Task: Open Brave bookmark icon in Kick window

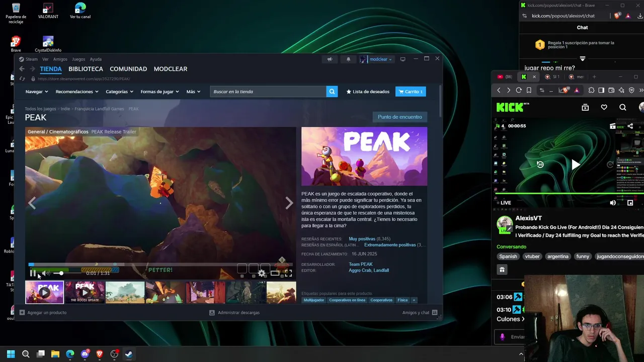Action: pos(529,90)
